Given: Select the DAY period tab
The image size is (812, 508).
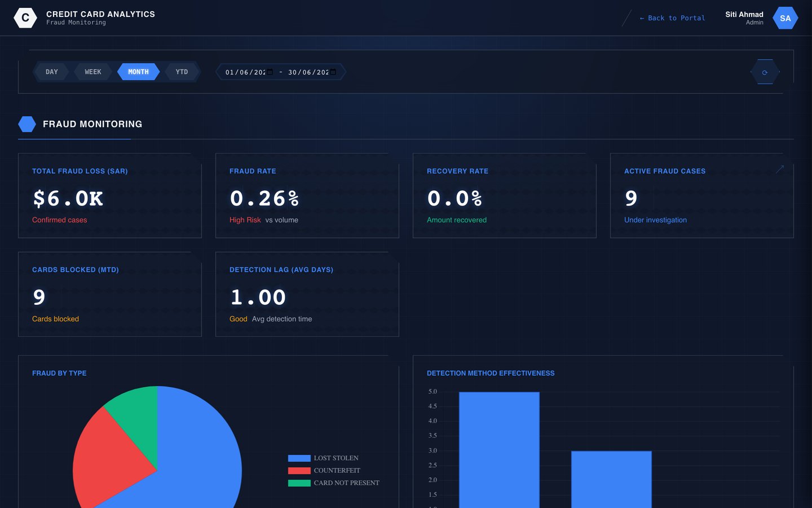Looking at the screenshot, I should (x=51, y=72).
